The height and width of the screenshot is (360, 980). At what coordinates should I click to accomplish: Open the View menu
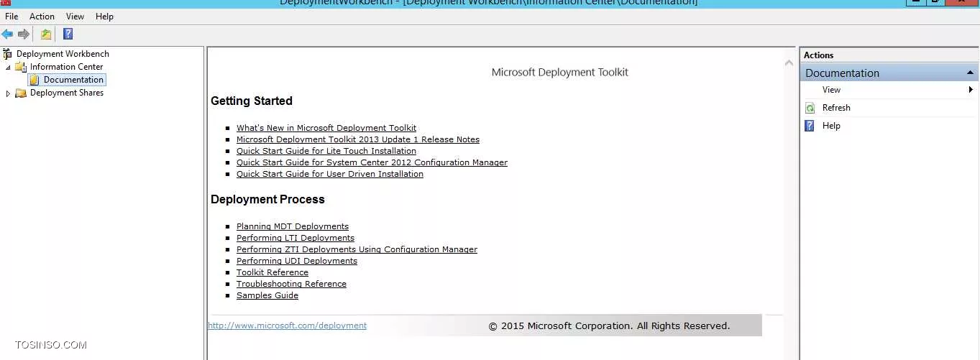coord(75,16)
